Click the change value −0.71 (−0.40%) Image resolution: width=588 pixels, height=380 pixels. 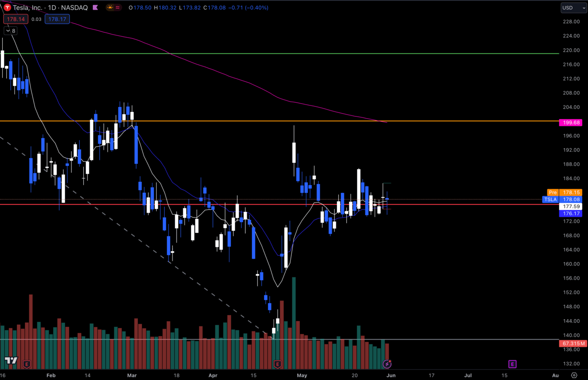[x=248, y=8]
